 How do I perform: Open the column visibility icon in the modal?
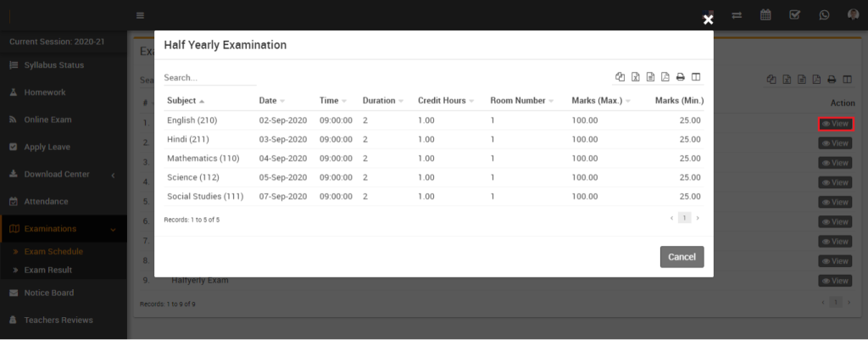click(x=695, y=78)
